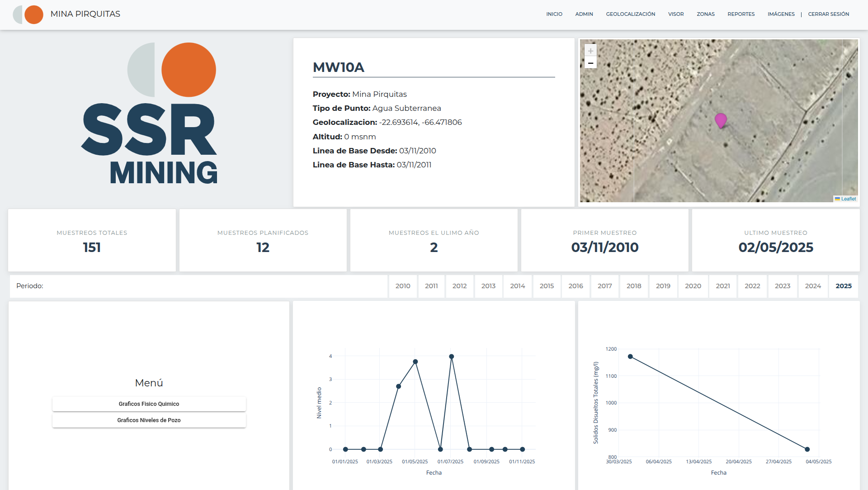Select the 2018 period tab

[633, 286]
